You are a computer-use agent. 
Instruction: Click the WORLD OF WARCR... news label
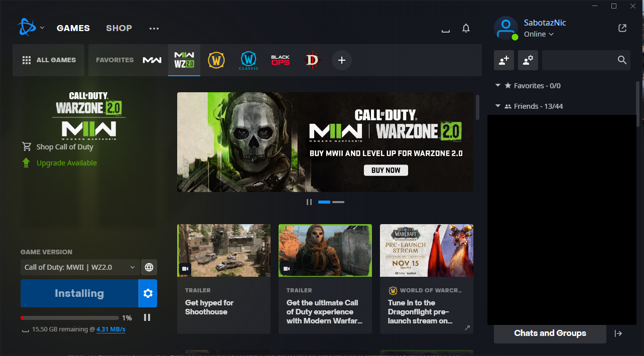tap(431, 290)
